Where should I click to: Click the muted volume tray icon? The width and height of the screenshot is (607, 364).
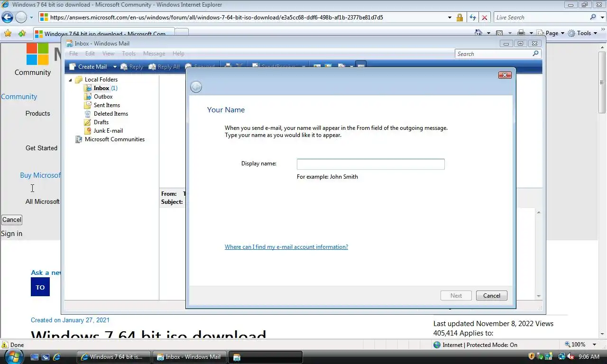click(570, 356)
